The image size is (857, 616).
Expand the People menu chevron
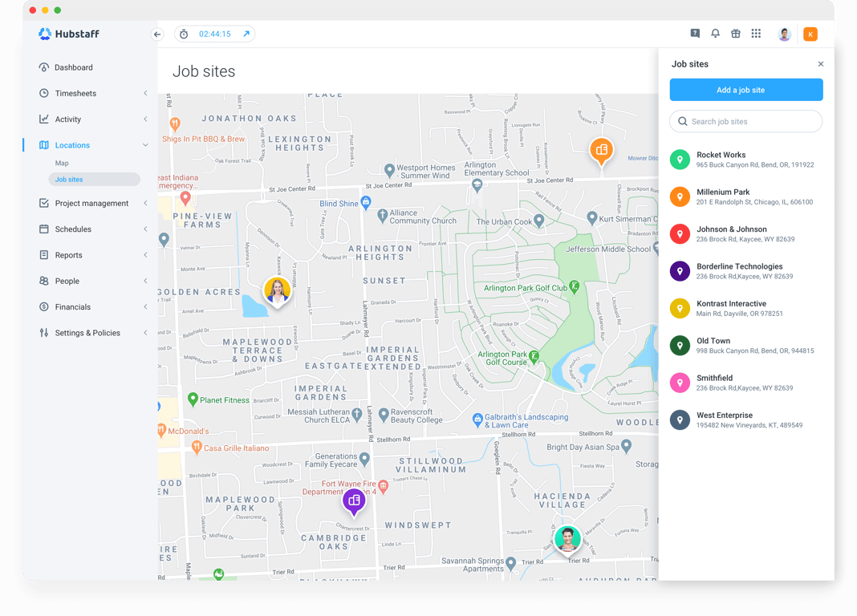(145, 281)
